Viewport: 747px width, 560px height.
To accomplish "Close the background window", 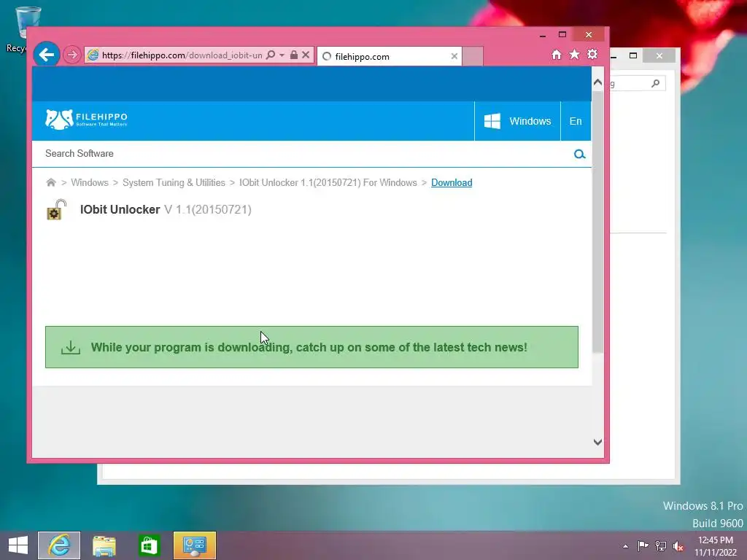I will pyautogui.click(x=659, y=55).
